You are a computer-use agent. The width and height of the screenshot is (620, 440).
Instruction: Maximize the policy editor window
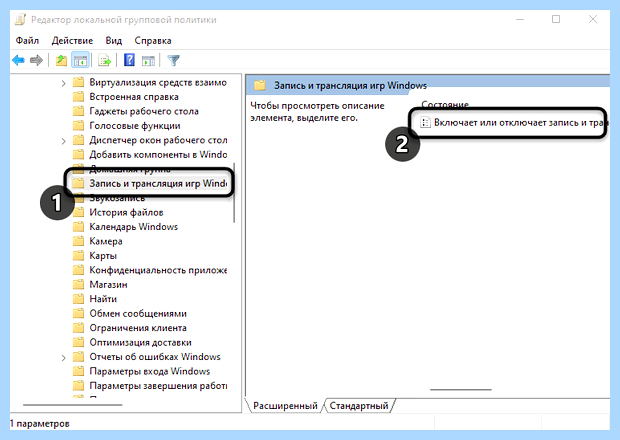(556, 19)
